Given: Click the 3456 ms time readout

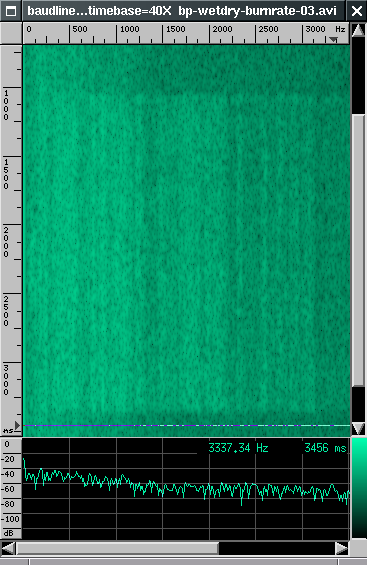Looking at the screenshot, I should tap(325, 448).
